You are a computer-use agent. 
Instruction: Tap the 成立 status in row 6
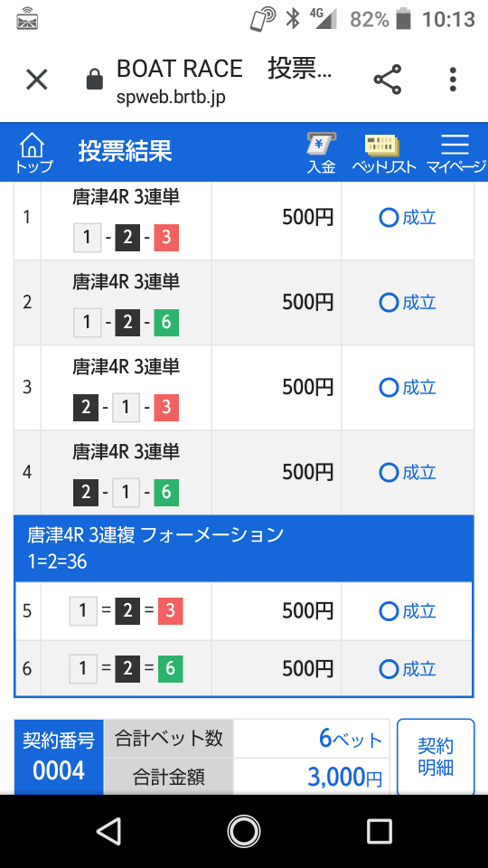tap(408, 669)
